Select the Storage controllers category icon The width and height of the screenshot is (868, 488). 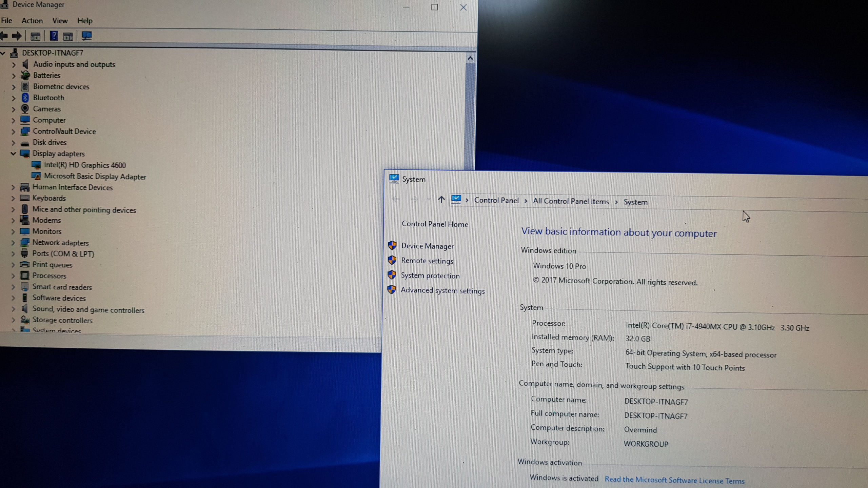click(25, 320)
